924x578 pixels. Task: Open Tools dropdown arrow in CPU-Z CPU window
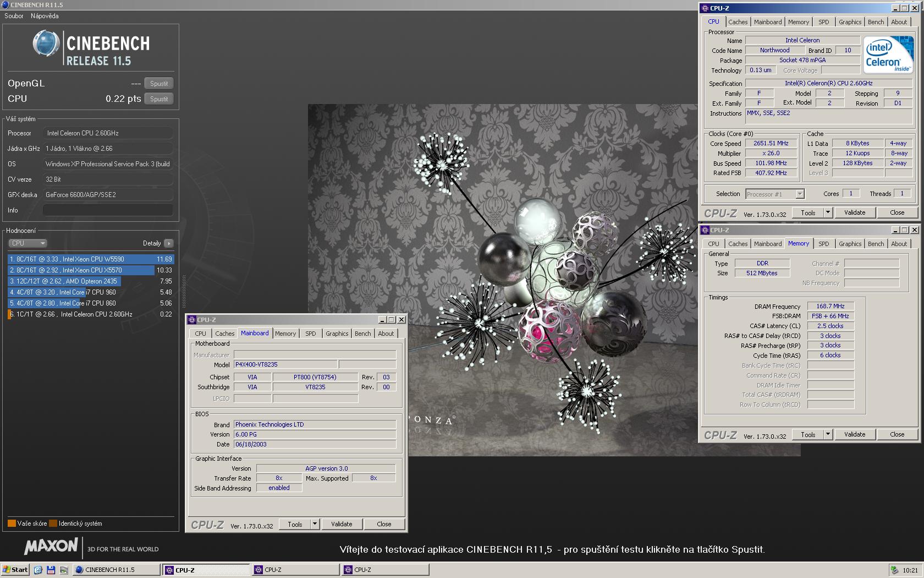828,212
